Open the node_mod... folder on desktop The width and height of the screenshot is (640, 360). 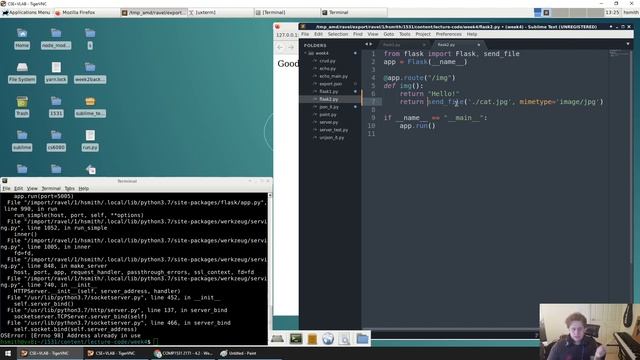tap(56, 38)
